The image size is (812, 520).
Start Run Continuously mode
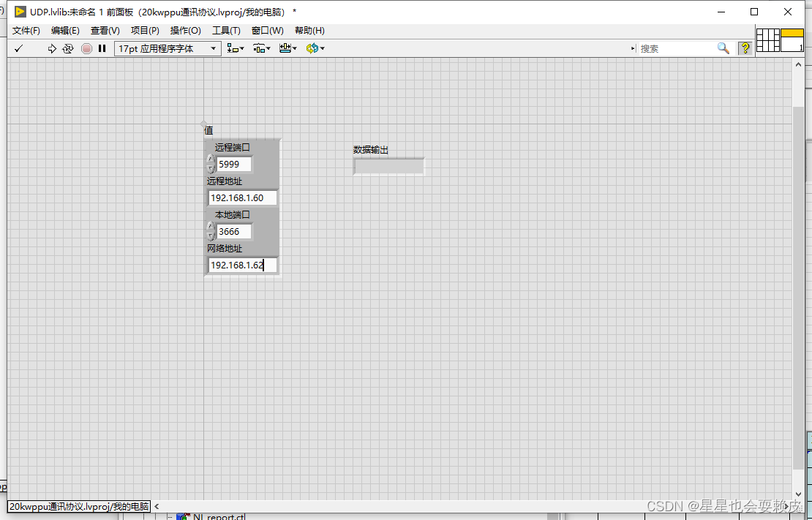[x=68, y=48]
